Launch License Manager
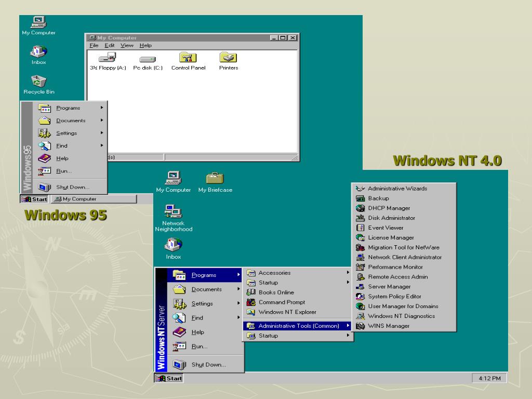Screen dimensions: 532x399 (x=404, y=237)
